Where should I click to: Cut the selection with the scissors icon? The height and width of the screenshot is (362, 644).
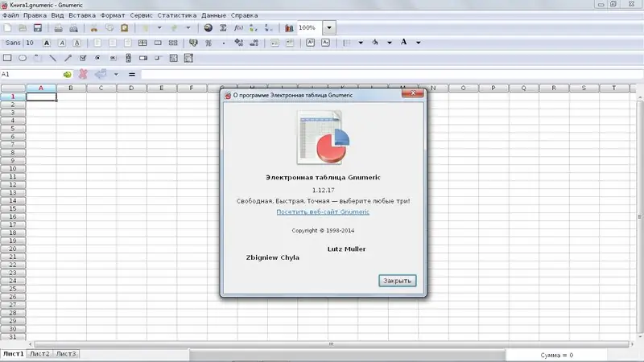point(94,28)
